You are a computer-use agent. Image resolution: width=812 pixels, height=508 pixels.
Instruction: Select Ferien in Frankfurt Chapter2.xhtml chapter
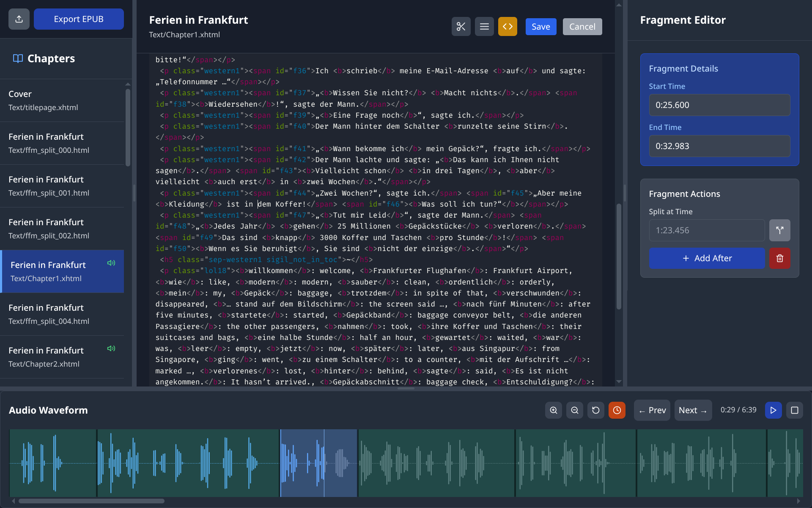[x=62, y=357]
